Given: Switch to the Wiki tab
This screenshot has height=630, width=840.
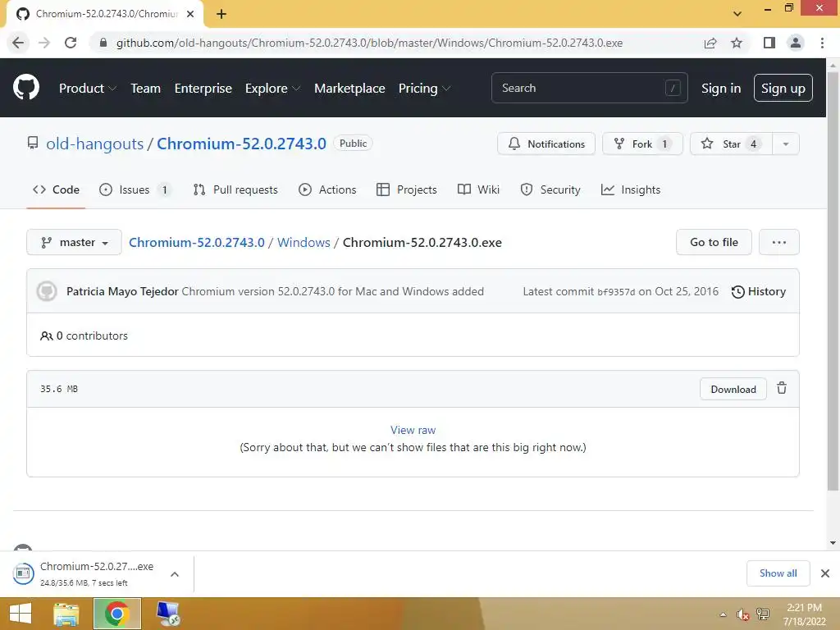Looking at the screenshot, I should 478,189.
